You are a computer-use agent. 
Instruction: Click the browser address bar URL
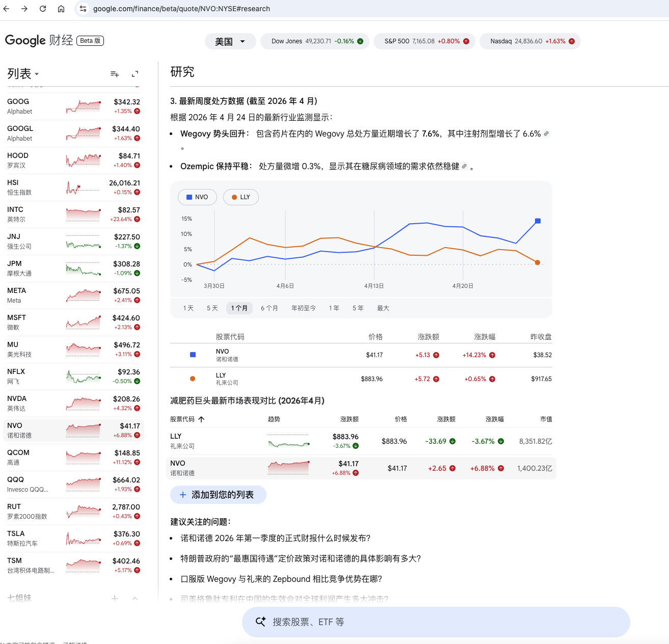tap(181, 9)
